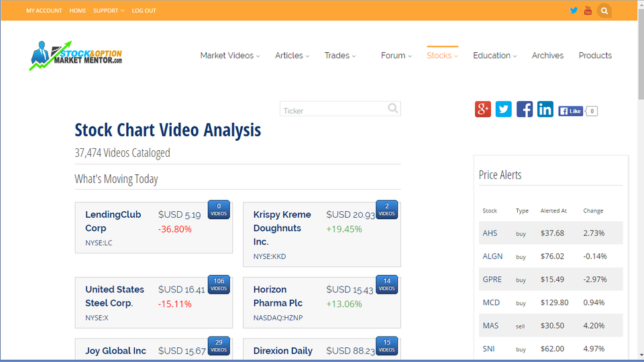Screen dimensions: 644x362
Task: Click the Stock column header
Action: [490, 210]
